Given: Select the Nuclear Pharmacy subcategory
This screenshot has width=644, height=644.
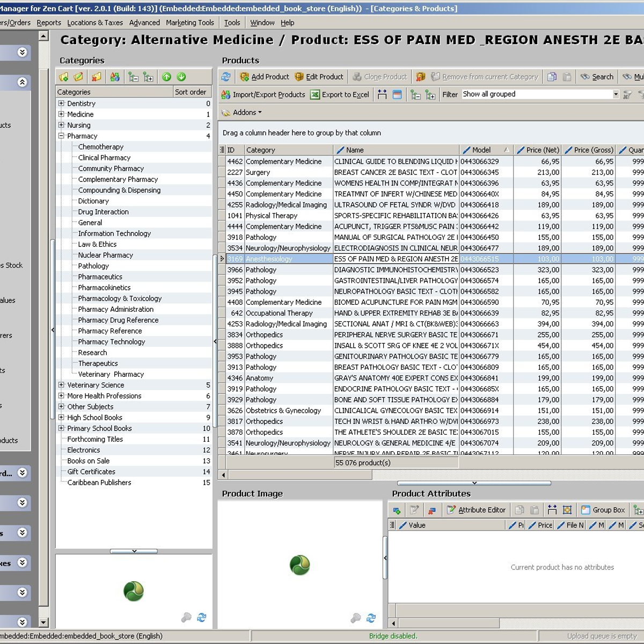Looking at the screenshot, I should pyautogui.click(x=106, y=255).
